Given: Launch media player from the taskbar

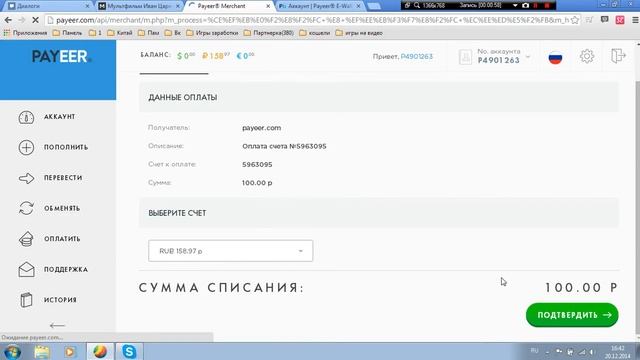Looking at the screenshot, I should pos(70,351).
